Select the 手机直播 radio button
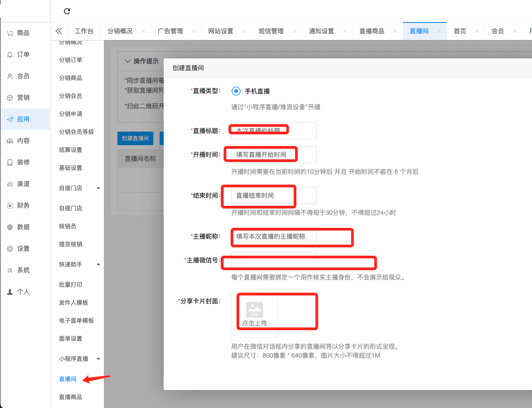Viewport: 532px width, 408px height. tap(236, 91)
